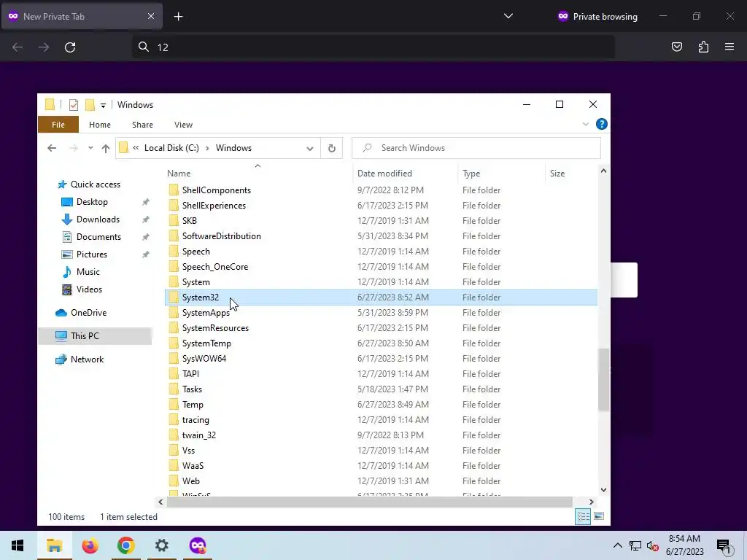
Task: Select OneDrive in navigation pane
Action: [88, 313]
